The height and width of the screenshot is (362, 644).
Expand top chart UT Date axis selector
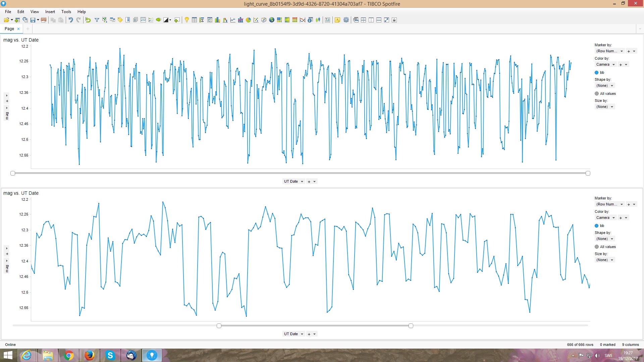coord(302,182)
